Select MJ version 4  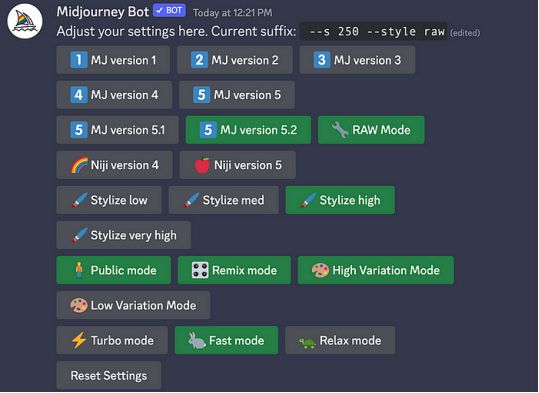click(114, 95)
